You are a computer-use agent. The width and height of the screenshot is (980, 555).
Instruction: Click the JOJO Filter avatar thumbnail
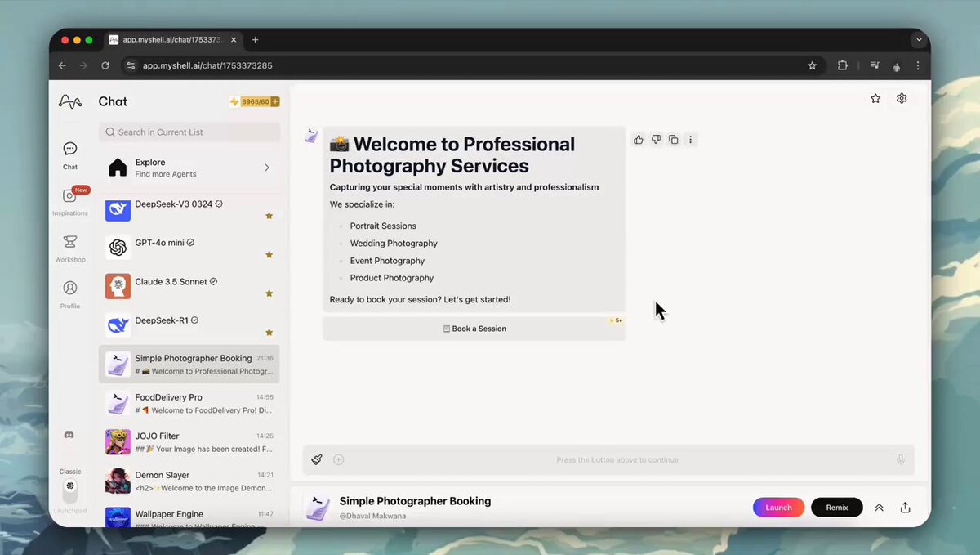(118, 442)
